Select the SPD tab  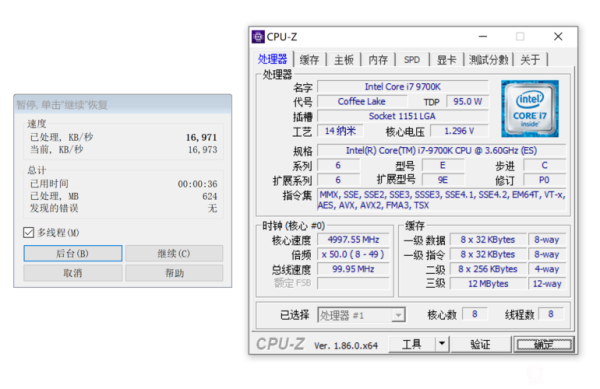pos(412,60)
